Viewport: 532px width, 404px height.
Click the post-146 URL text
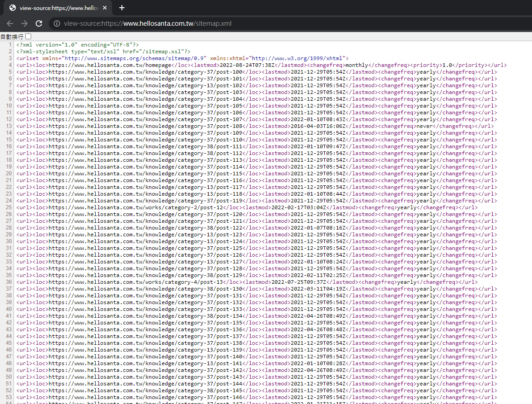[x=145, y=398]
